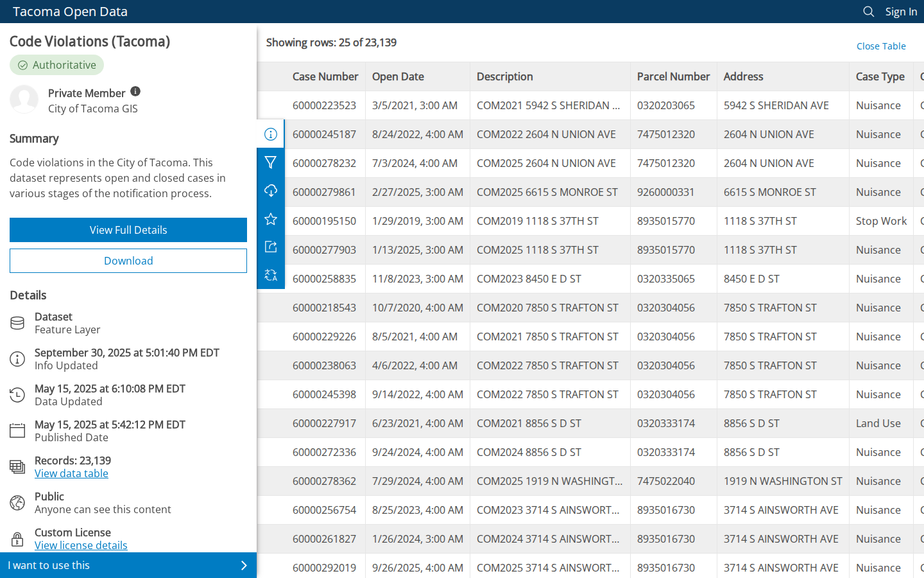The image size is (924, 578).
Task: Click case number 60000277903
Action: tap(324, 250)
